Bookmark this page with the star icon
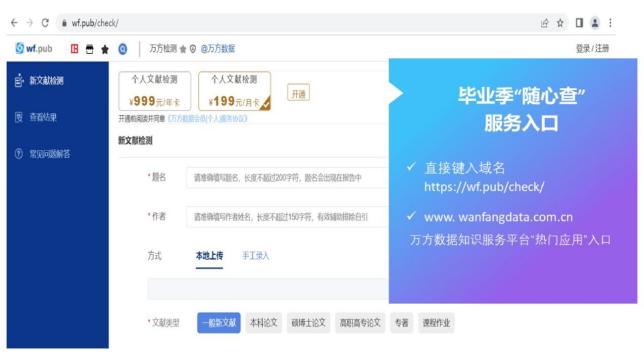Viewport: 644px width, 362px height. (x=560, y=23)
